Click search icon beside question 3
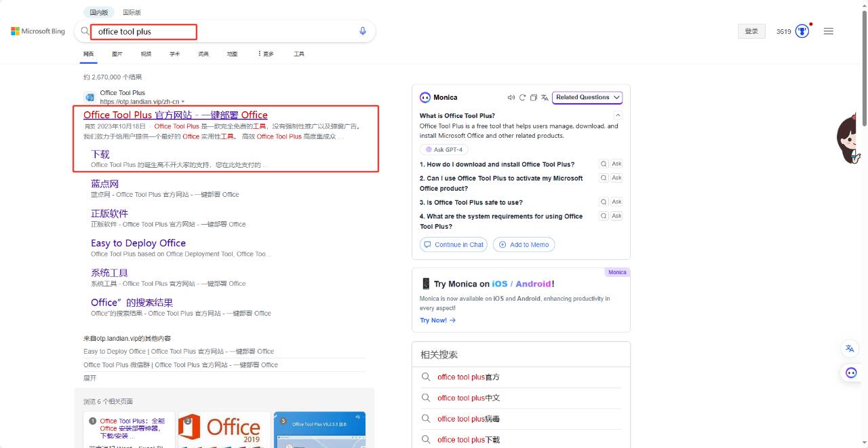This screenshot has height=448, width=868. [604, 202]
